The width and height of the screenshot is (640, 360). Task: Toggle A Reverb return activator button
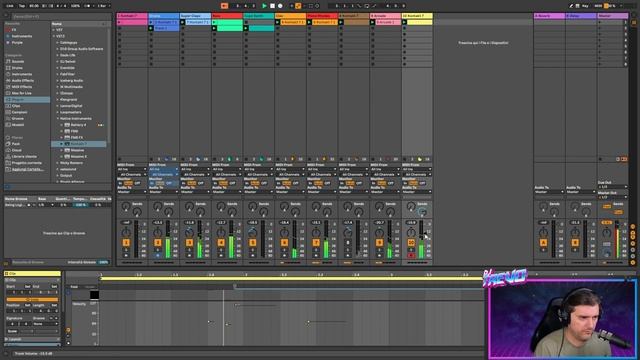tap(543, 242)
